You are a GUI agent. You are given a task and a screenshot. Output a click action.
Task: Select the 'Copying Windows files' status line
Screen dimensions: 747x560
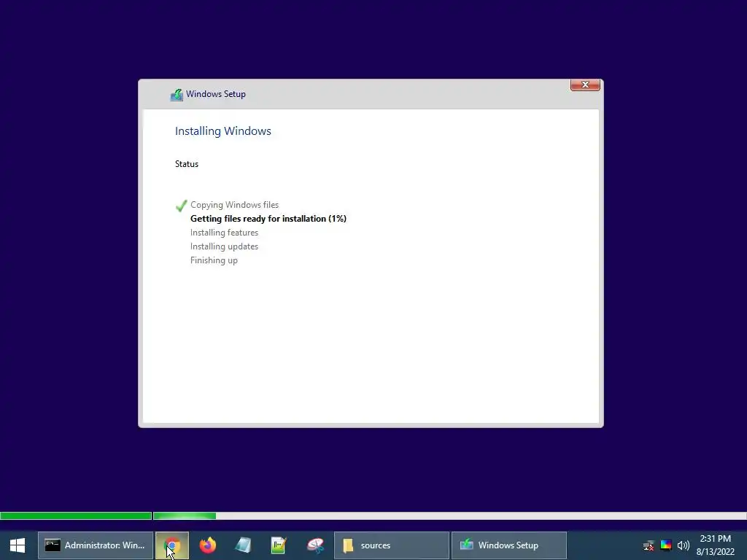tap(234, 205)
